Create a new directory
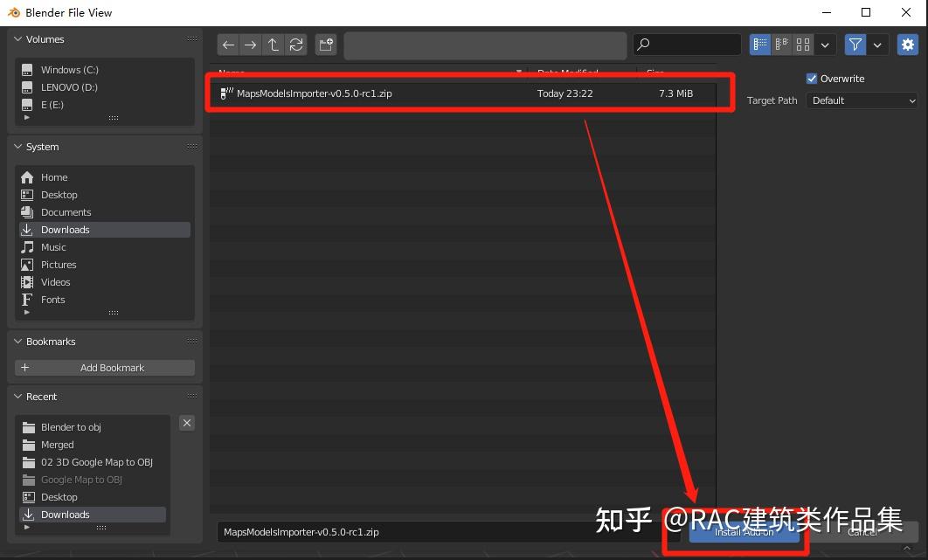The height and width of the screenshot is (560, 928). coord(326,45)
